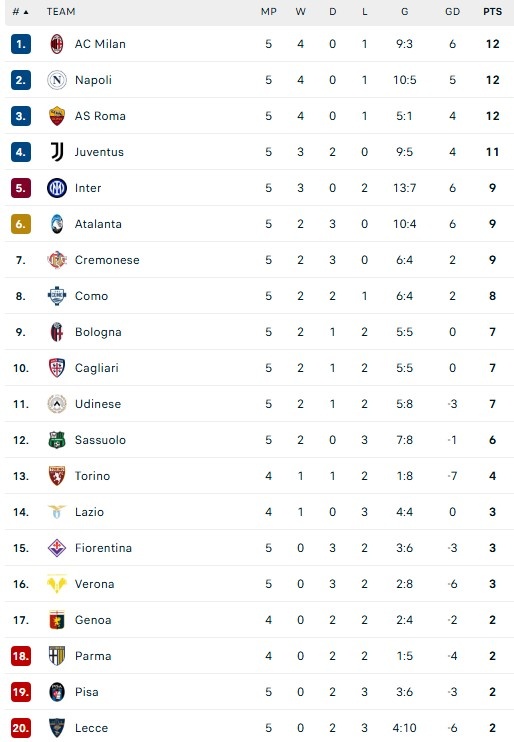Open the Atalanta crest icon
514x742 pixels.
[x=57, y=224]
